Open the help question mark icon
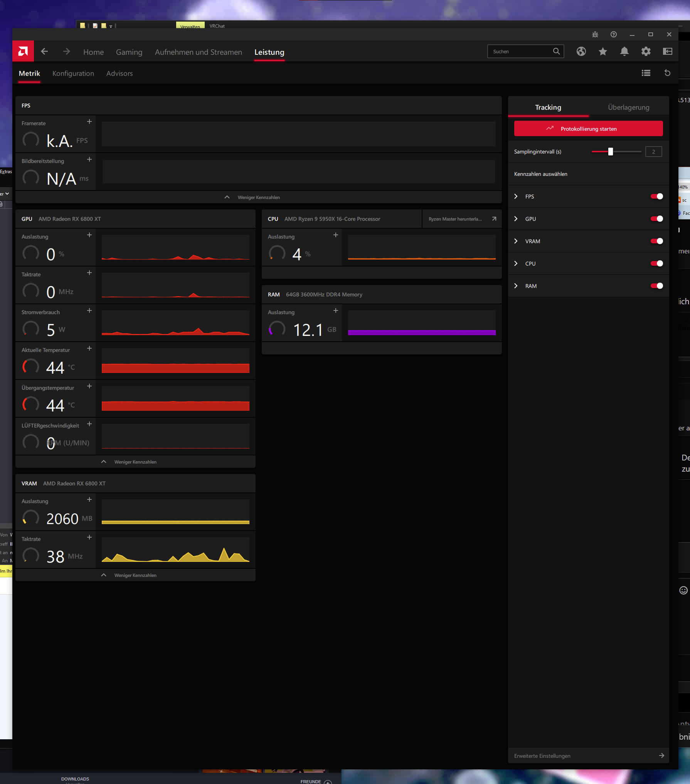 (x=614, y=34)
